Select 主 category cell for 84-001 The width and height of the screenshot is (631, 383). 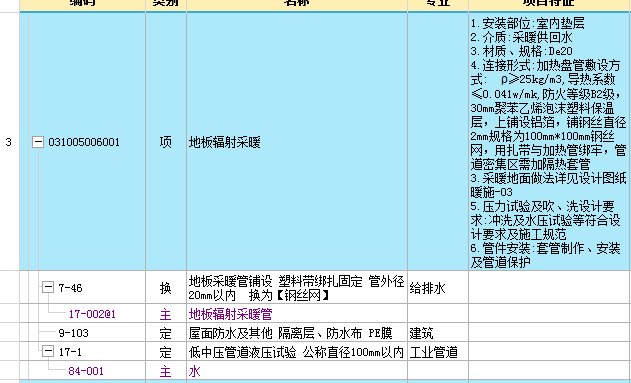(166, 371)
